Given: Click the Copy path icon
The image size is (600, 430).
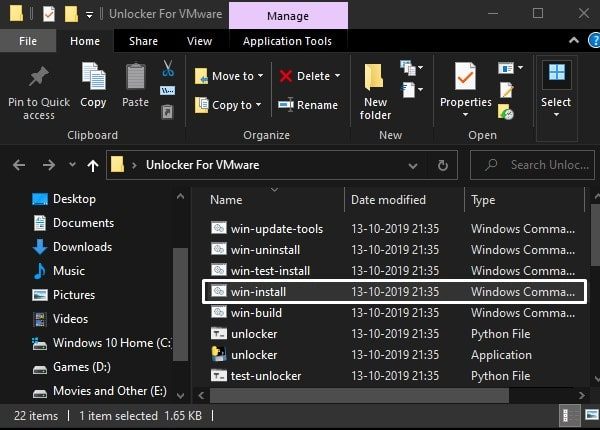Looking at the screenshot, I should [x=167, y=91].
